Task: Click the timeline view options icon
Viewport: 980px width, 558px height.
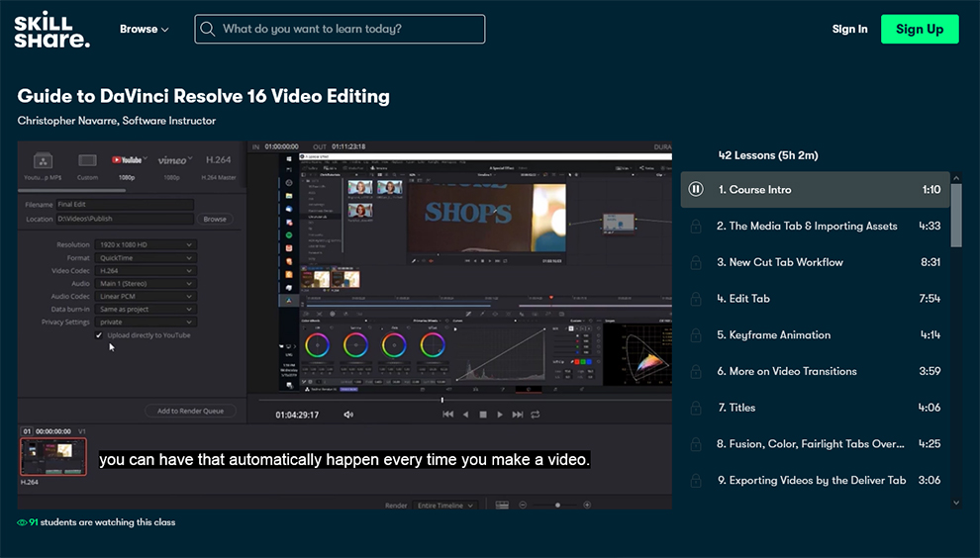Action: (502, 505)
